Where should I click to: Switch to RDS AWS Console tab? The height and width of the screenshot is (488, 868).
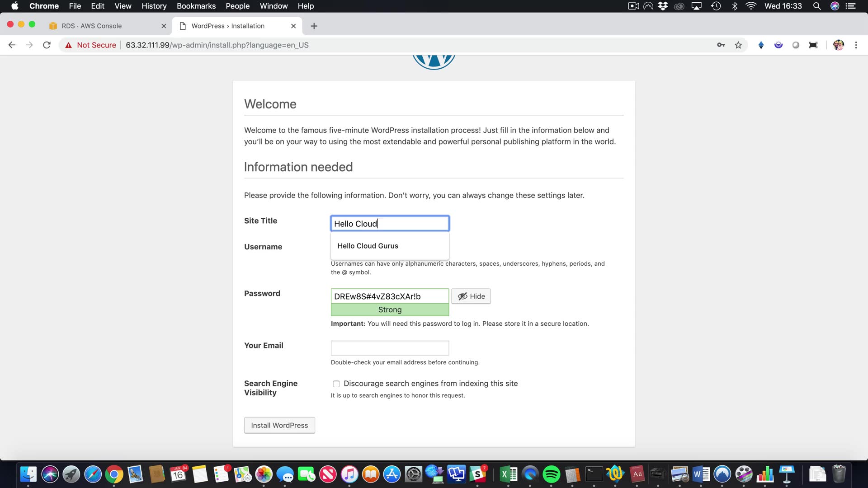(92, 26)
